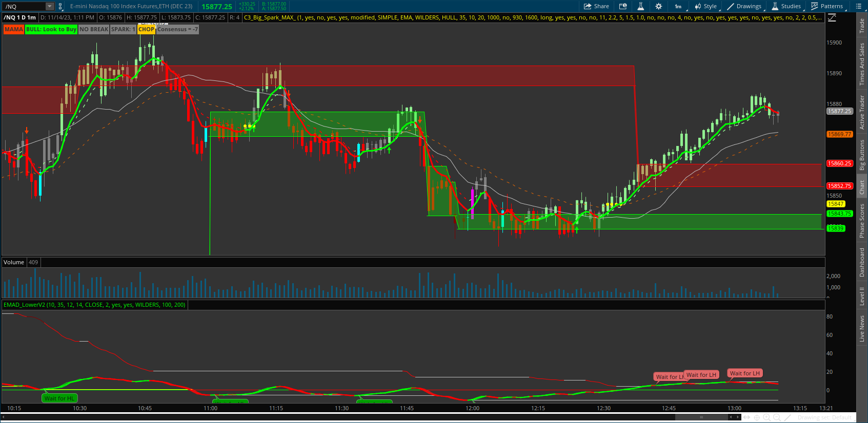This screenshot has height=423, width=868.
Task: Click the EMAD_LowerV2 study label
Action: pyautogui.click(x=94, y=305)
